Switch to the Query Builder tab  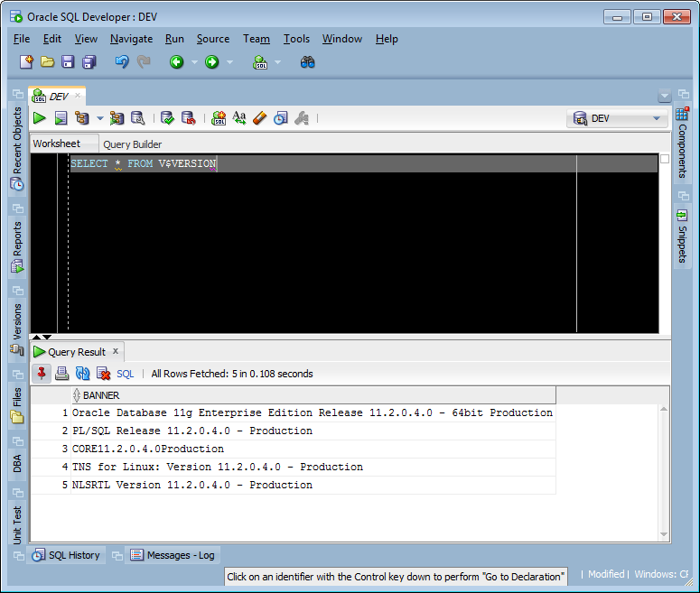(x=133, y=144)
